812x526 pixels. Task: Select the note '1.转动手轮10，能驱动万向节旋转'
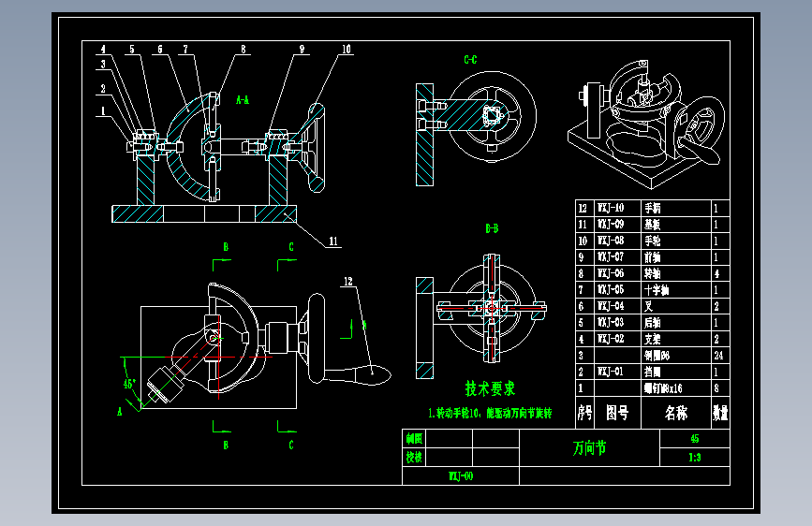pos(490,413)
